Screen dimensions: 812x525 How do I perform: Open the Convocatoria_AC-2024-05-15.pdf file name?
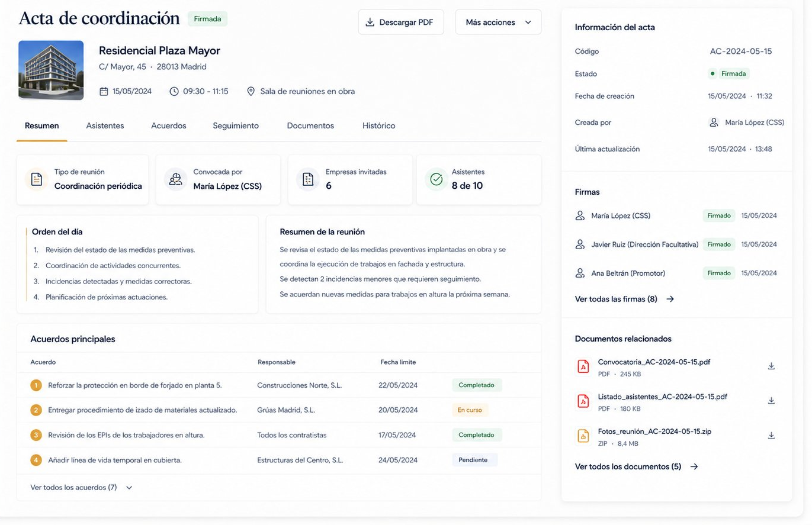654,362
